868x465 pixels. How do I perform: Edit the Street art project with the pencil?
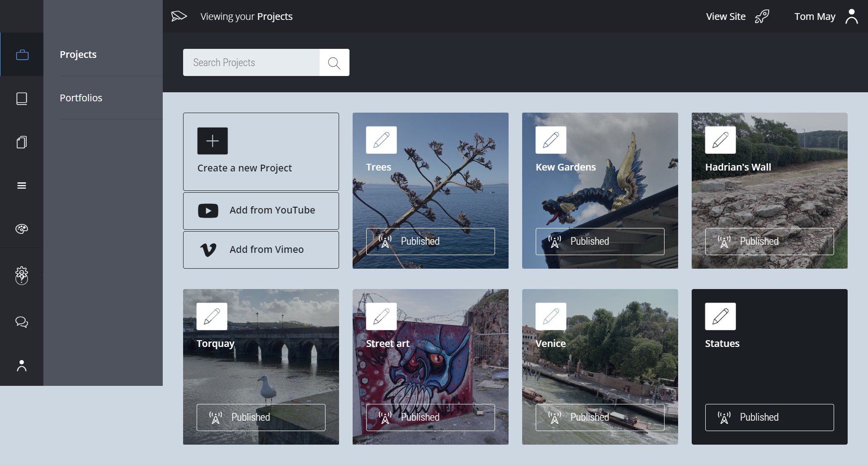(x=381, y=316)
